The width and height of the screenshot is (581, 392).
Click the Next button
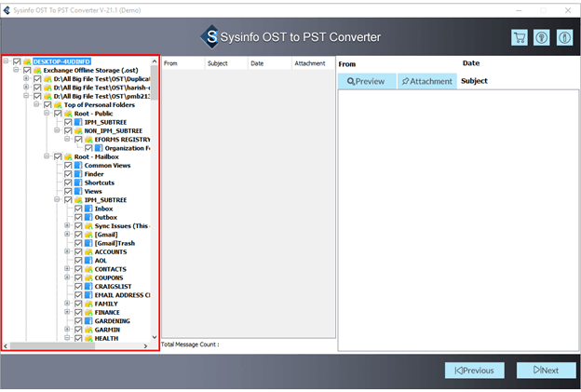[x=547, y=371]
